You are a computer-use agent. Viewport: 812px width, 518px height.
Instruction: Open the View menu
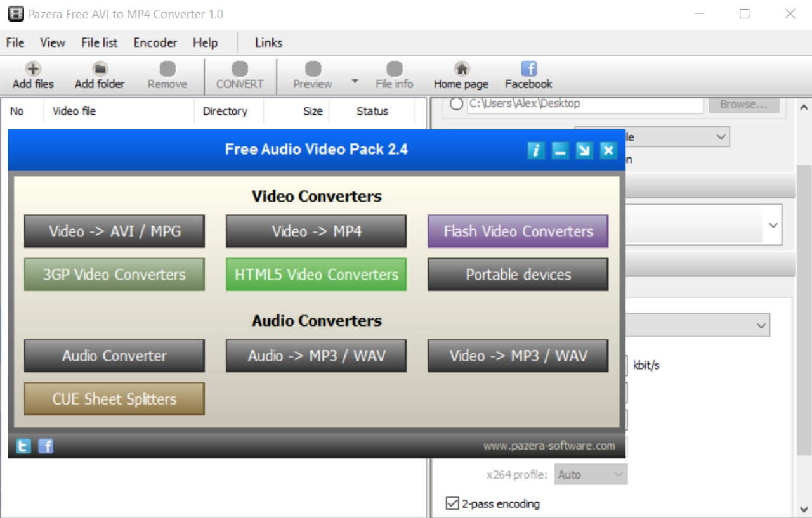[53, 42]
